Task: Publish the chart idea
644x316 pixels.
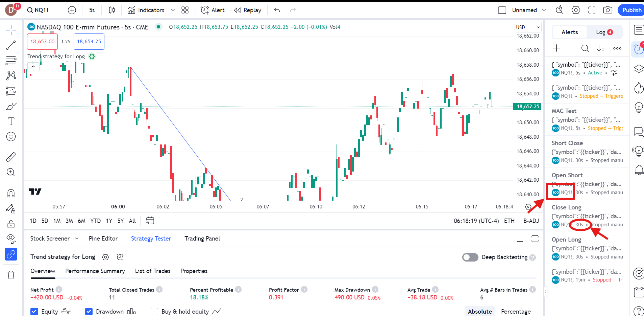Action: [x=631, y=10]
